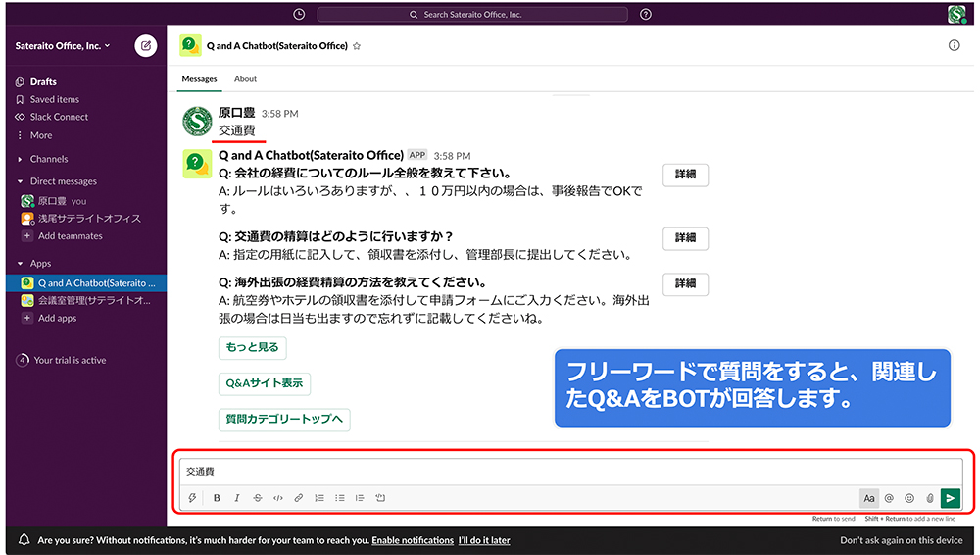980x555 pixels.
Task: Open conversation details info icon
Action: pos(954,45)
